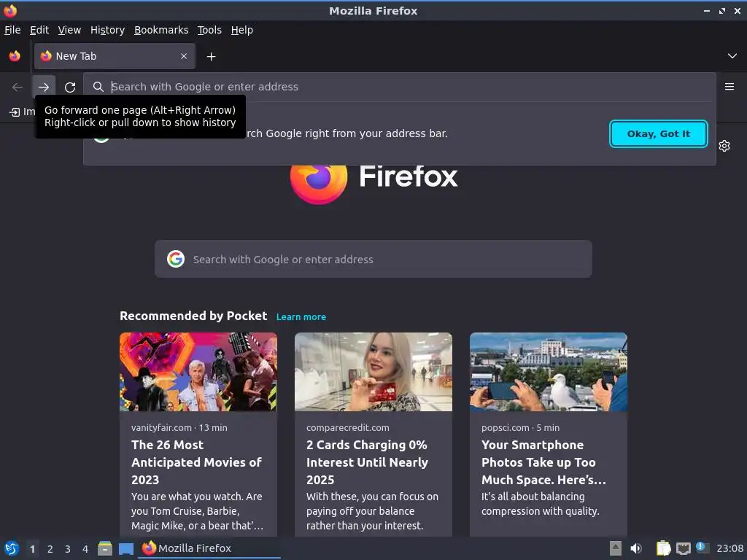Click the vanityfair.com · 13 min source label
The width and height of the screenshot is (747, 560).
(179, 427)
